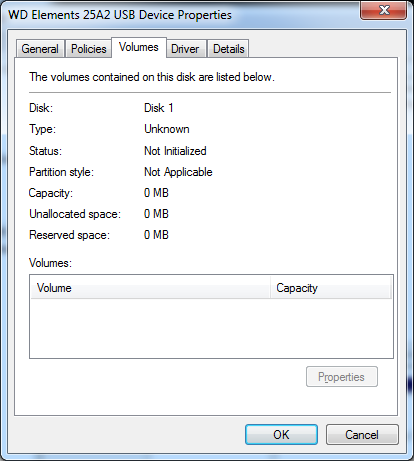Viewport: 414px width, 461px height.
Task: Click the Reserved space '0 MB' value
Action: (x=156, y=235)
